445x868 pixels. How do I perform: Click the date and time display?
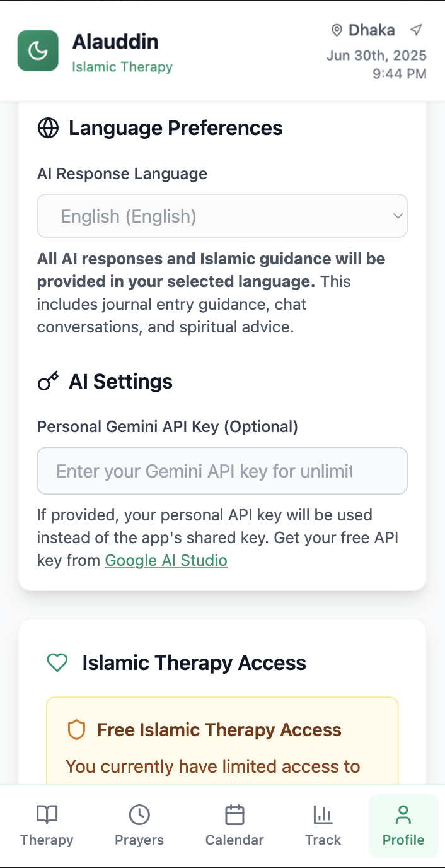(x=376, y=64)
